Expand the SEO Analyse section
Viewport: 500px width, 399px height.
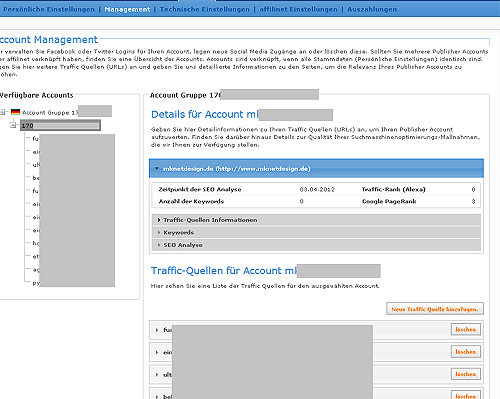316,245
